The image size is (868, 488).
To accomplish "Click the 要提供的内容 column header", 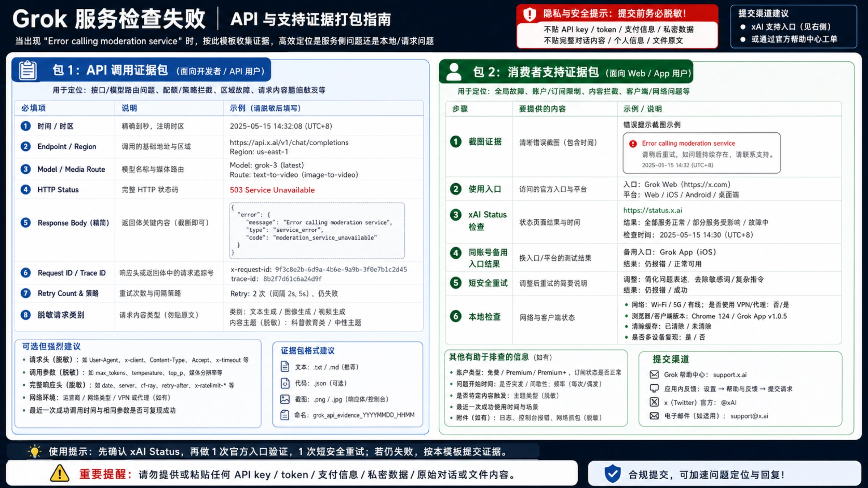I will point(542,109).
